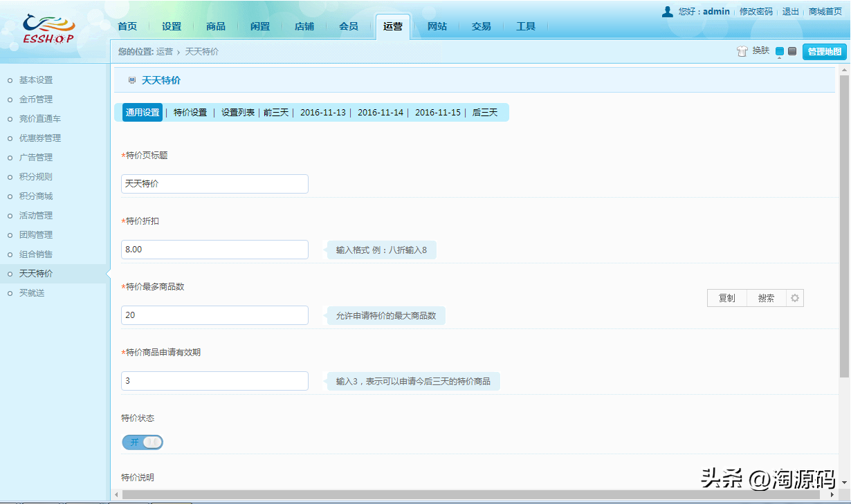Click the monitor icon beside 天天特价 heading
Screen dimensions: 851x504
(132, 81)
